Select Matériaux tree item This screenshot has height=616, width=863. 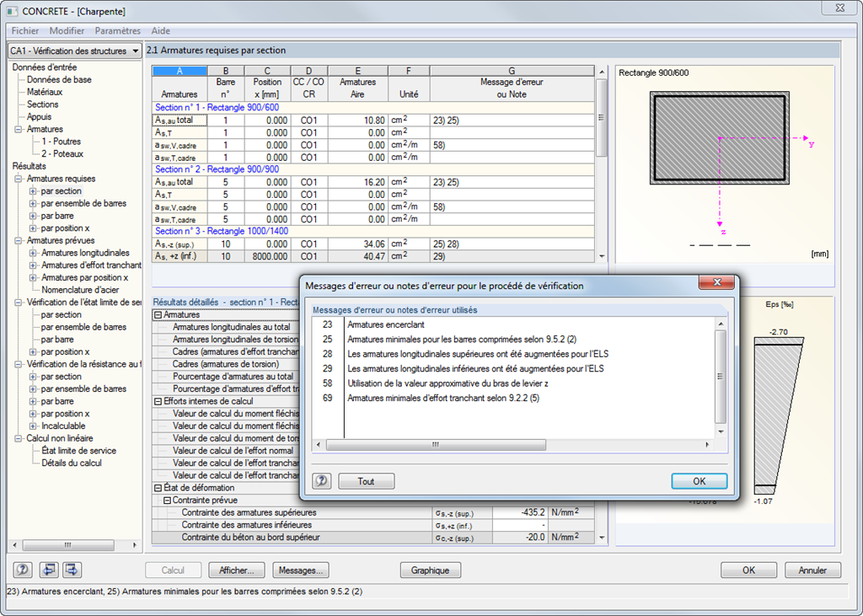pos(45,92)
